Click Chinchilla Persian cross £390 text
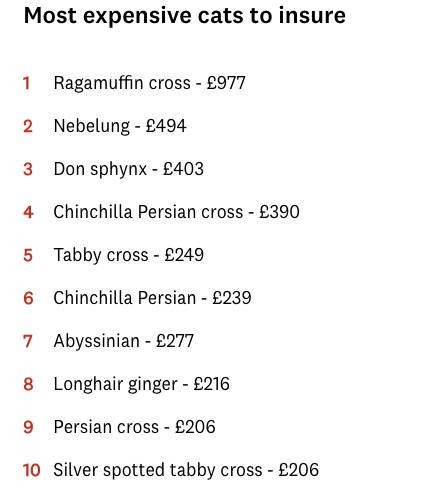This screenshot has width=448, height=490. tap(177, 212)
